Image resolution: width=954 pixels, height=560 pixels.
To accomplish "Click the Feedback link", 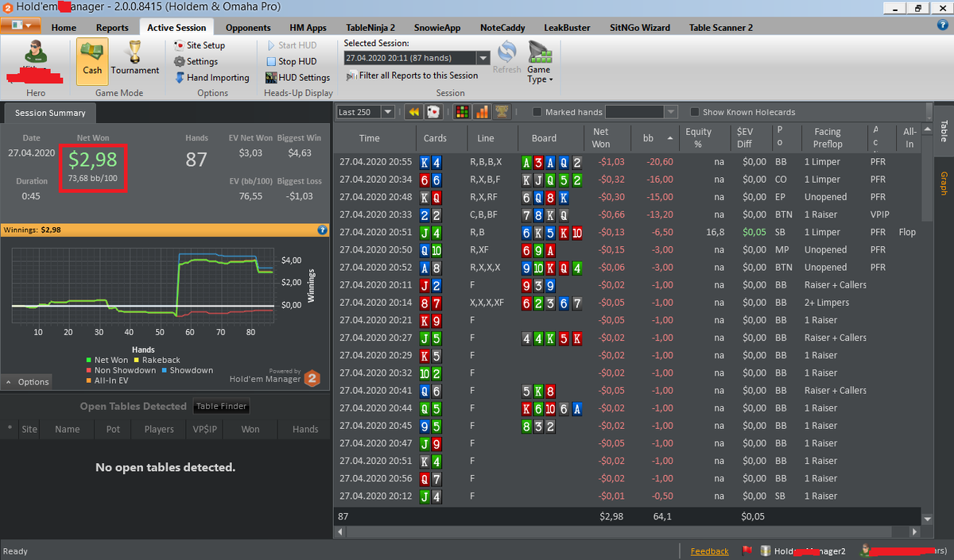I will (709, 551).
